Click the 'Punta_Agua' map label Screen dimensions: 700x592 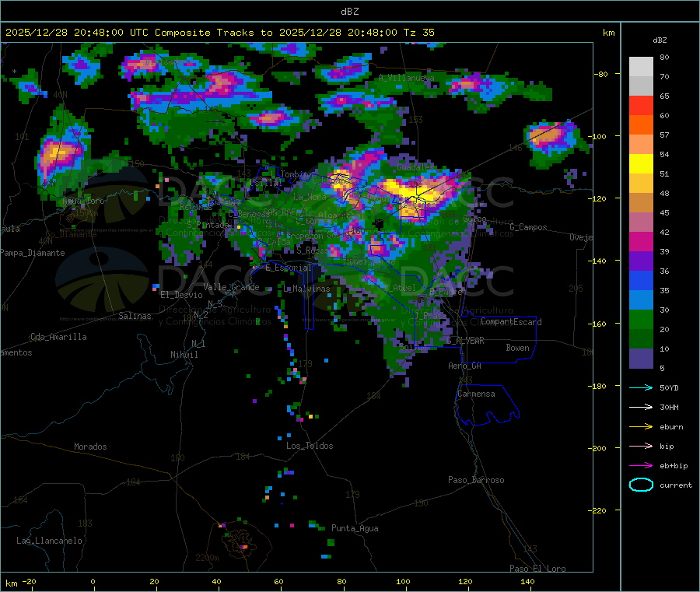point(355,528)
